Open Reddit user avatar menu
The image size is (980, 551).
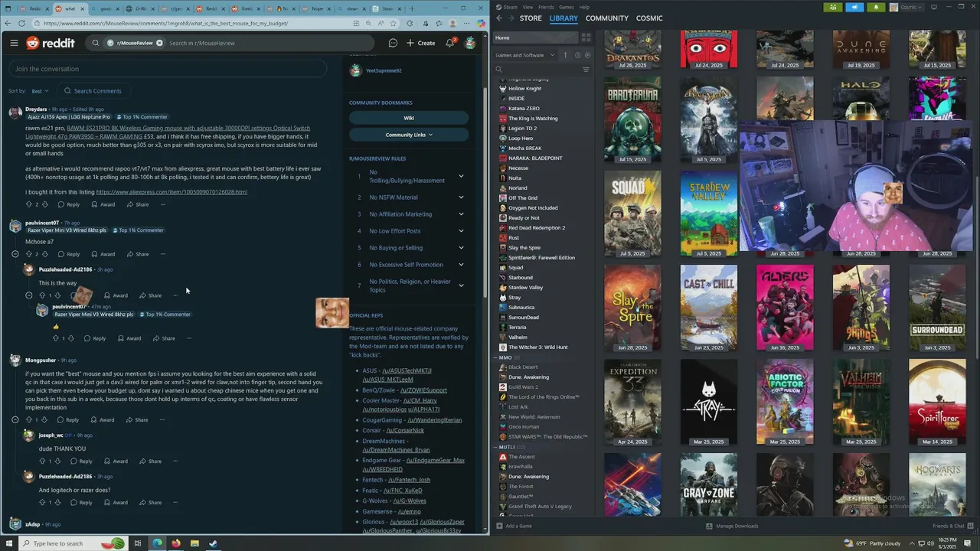pyautogui.click(x=470, y=43)
